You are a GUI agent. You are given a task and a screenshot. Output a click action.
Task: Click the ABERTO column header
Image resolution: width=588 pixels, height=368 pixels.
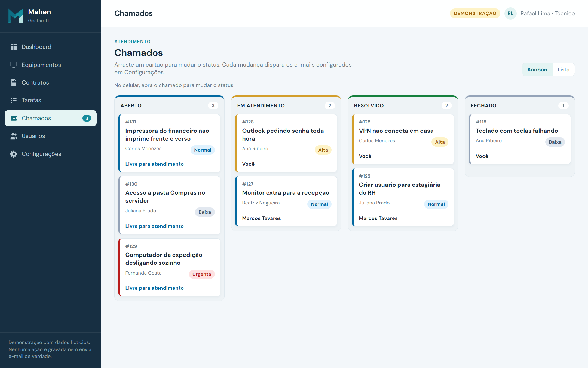131,106
